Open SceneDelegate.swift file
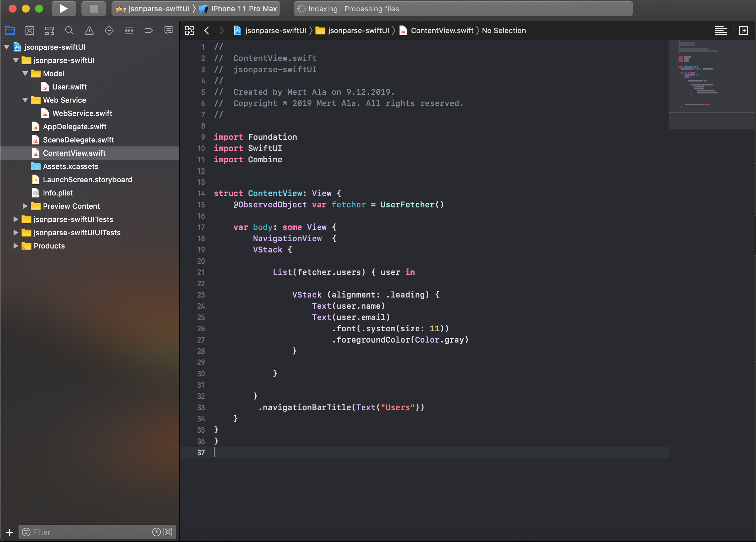756x542 pixels. [78, 140]
